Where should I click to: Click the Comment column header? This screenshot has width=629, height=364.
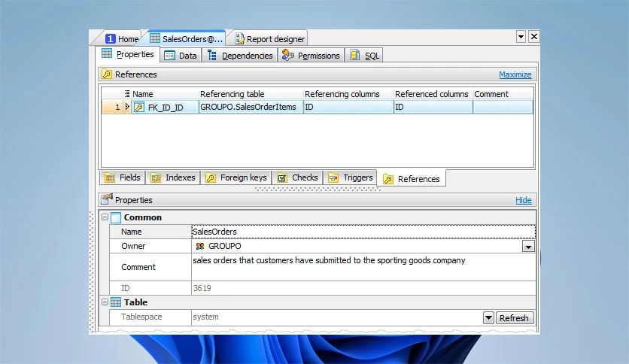(503, 94)
